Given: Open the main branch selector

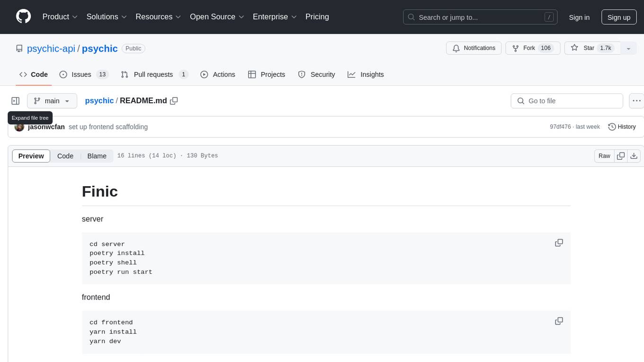Looking at the screenshot, I should 52,101.
